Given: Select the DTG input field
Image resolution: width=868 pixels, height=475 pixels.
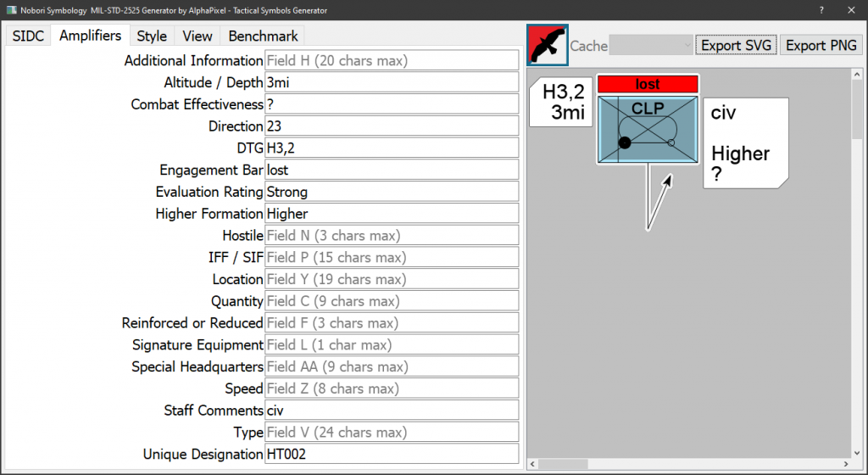Looking at the screenshot, I should click(392, 148).
